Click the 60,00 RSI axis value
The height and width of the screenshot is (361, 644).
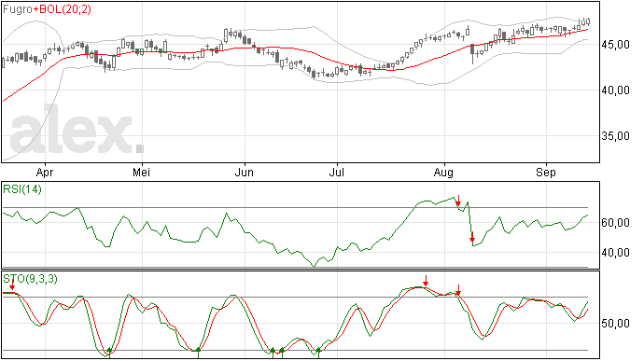click(x=615, y=223)
